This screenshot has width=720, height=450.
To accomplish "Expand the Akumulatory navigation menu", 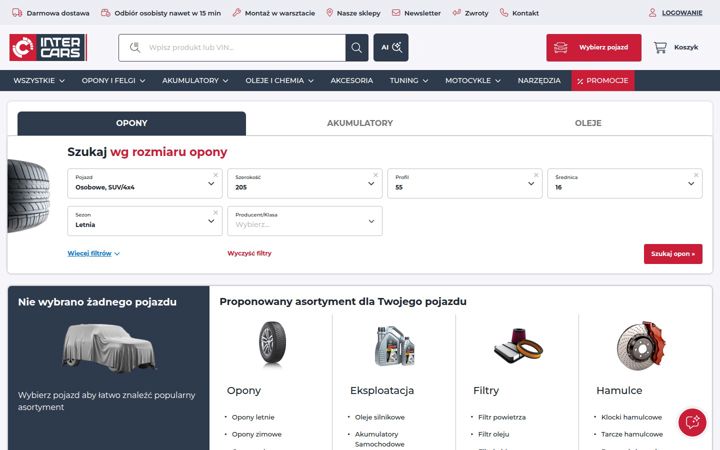I will click(195, 80).
